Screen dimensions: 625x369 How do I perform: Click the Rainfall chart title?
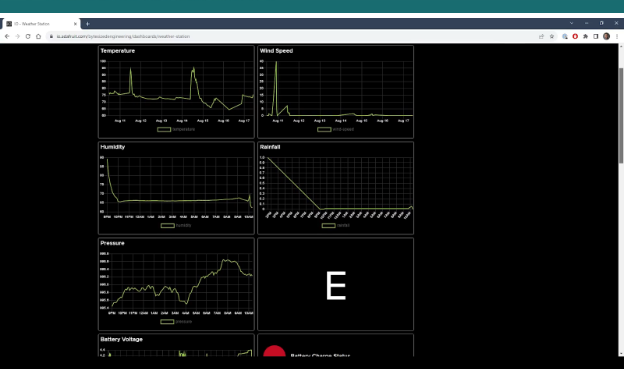tap(270, 147)
